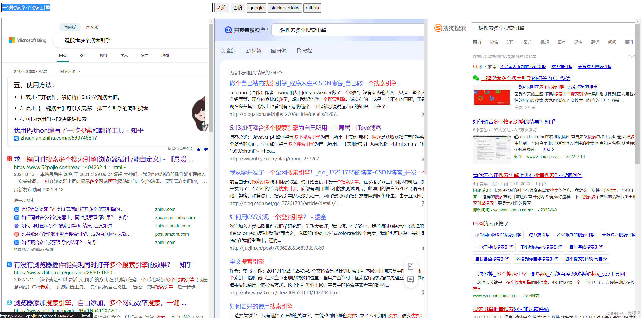
Task: Click the Zhihu icon beside zhuanlan.zhihu.com/p/569746817
Action: click(x=16, y=138)
